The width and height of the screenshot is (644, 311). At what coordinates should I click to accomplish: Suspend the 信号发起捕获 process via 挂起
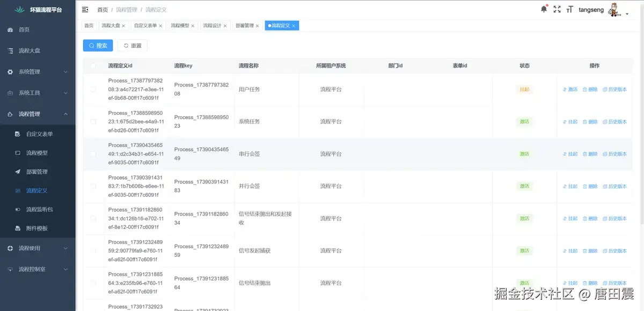click(570, 250)
